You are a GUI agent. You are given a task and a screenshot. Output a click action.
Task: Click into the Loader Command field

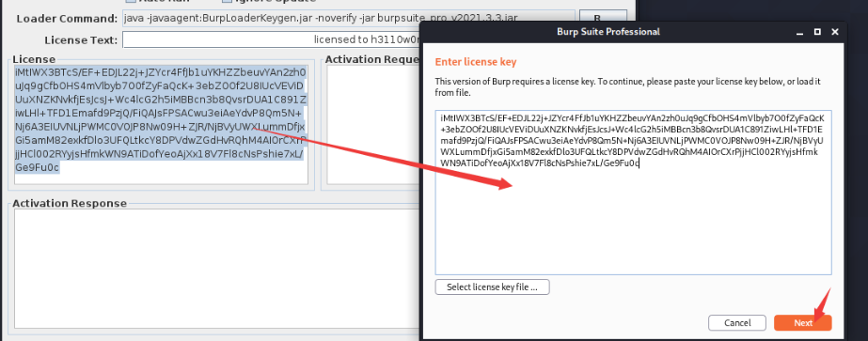click(x=348, y=18)
